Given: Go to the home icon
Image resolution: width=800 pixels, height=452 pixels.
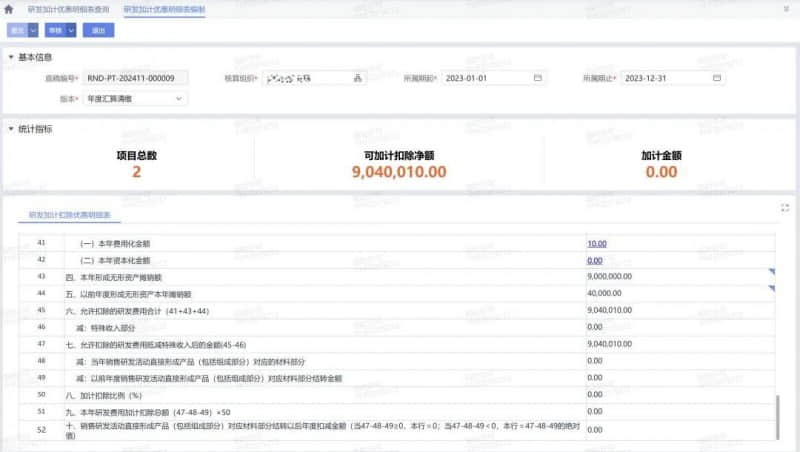Looking at the screenshot, I should (x=9, y=9).
